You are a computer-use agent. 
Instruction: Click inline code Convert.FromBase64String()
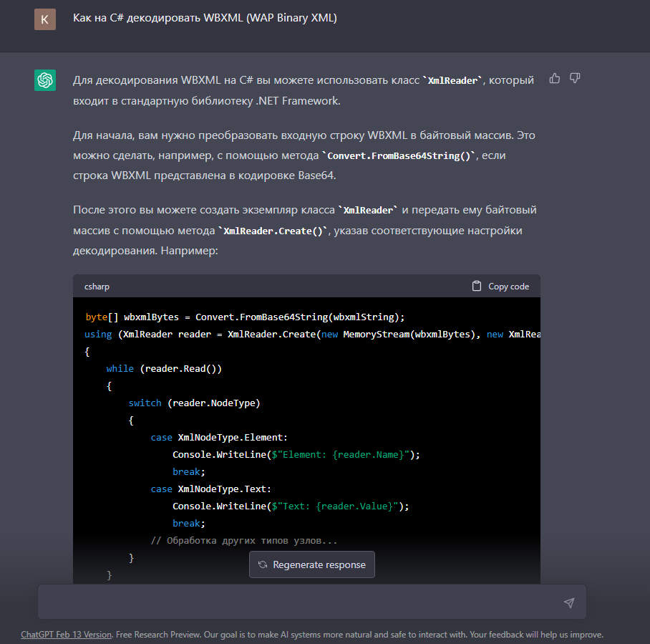[x=399, y=155]
